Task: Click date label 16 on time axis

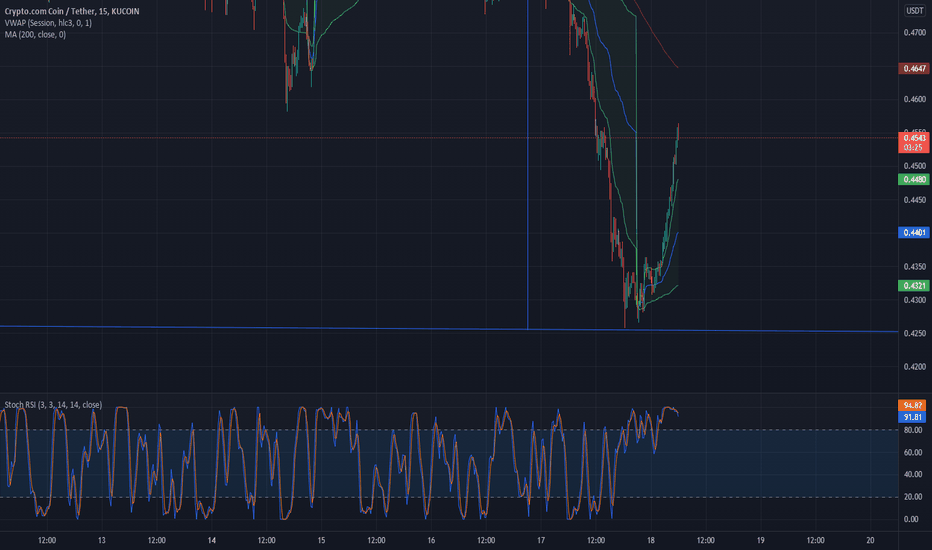Action: coord(431,540)
